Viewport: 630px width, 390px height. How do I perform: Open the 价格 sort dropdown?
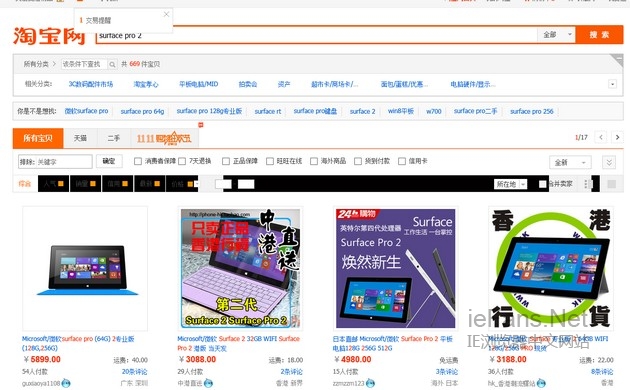pos(183,184)
